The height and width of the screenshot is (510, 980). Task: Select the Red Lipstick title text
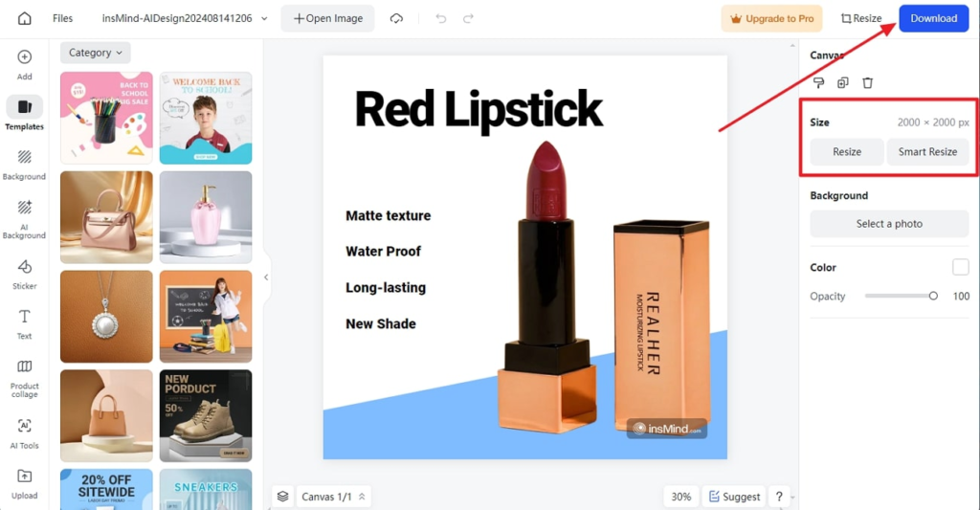(x=479, y=110)
